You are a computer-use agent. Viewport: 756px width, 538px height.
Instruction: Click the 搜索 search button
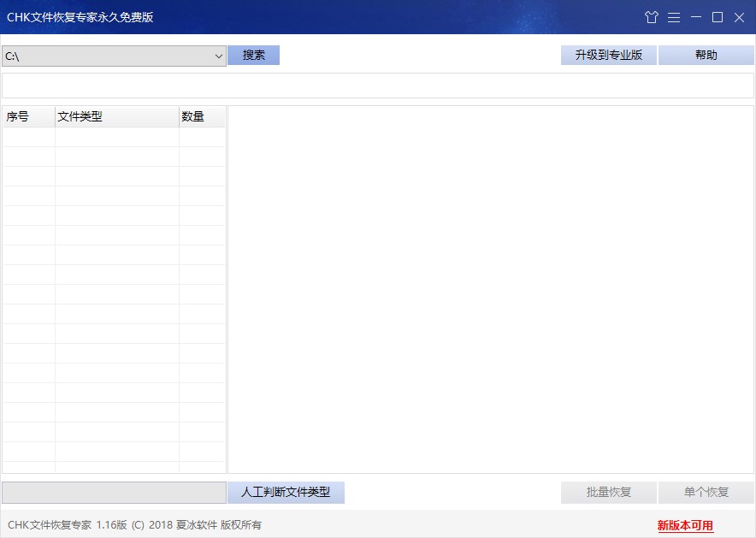click(x=254, y=55)
